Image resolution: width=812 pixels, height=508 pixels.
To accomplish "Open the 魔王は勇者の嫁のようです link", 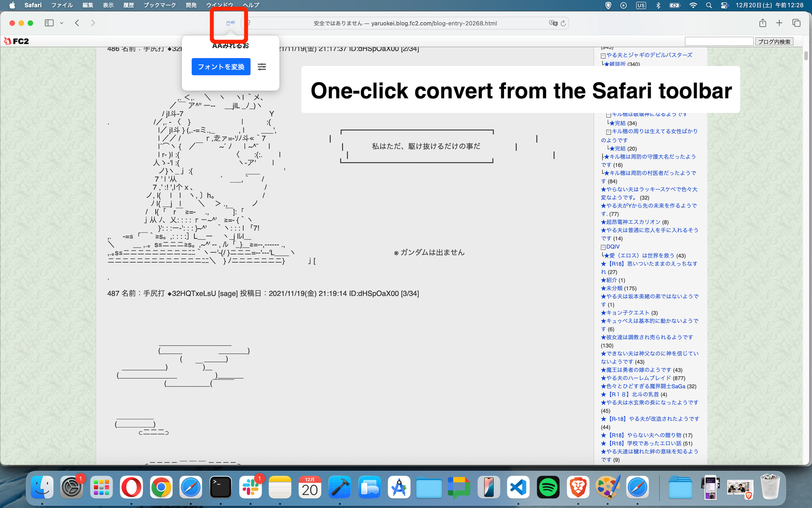I will point(636,370).
